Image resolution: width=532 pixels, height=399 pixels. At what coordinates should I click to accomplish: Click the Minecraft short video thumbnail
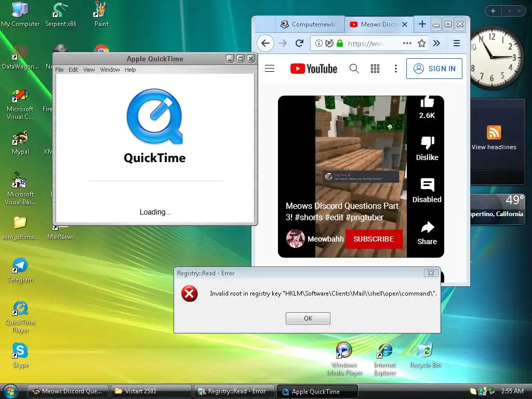[x=361, y=177]
